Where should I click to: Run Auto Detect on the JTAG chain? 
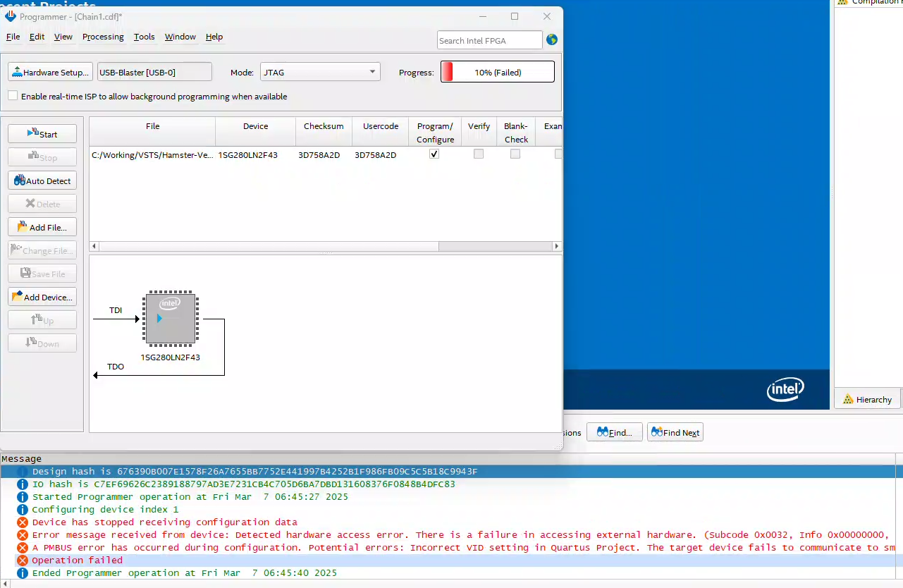[42, 180]
